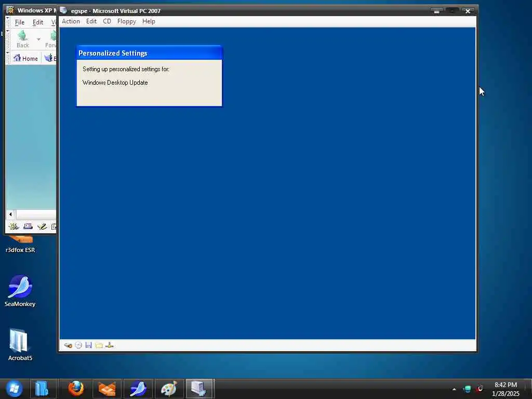Image resolution: width=532 pixels, height=399 pixels.
Task: Click the shared folders icon in Virtual PC status bar
Action: pos(99,345)
